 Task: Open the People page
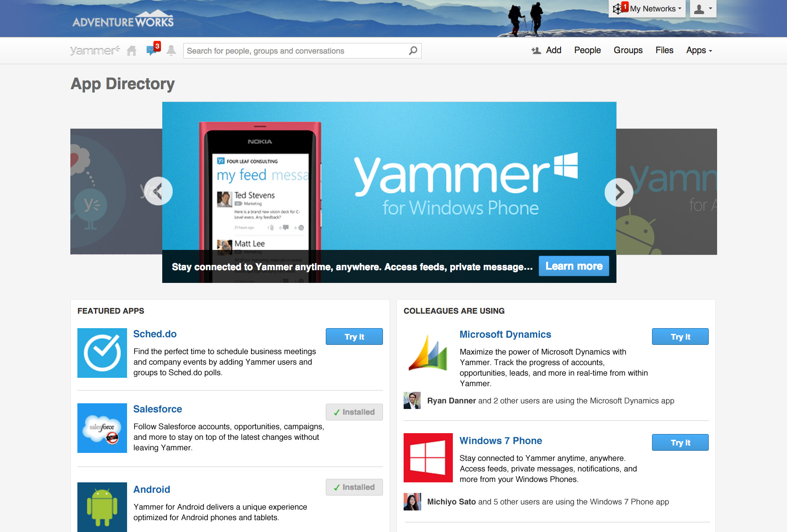(587, 51)
